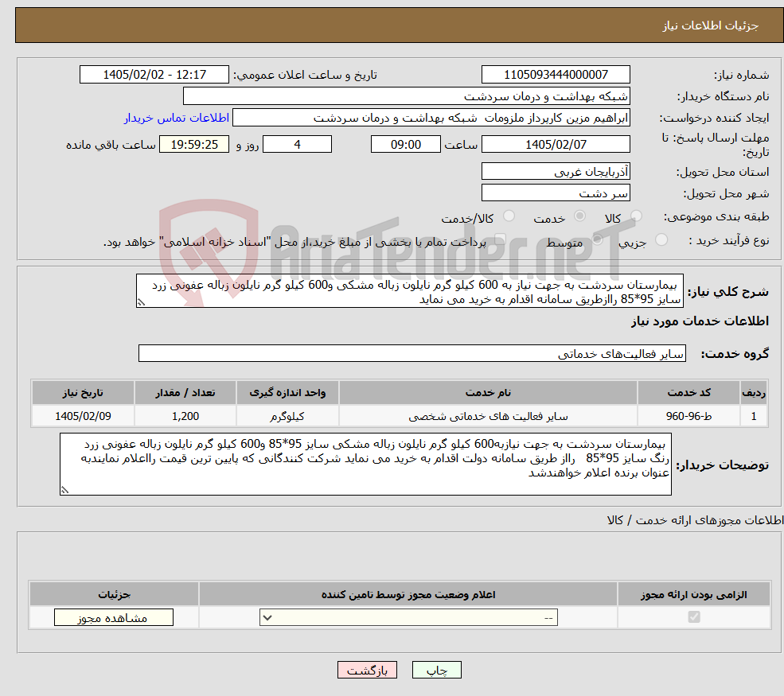The height and width of the screenshot is (696, 784).
Task: Click the اطلاعات خدمات مورد نیاز heading
Action: coord(700,321)
